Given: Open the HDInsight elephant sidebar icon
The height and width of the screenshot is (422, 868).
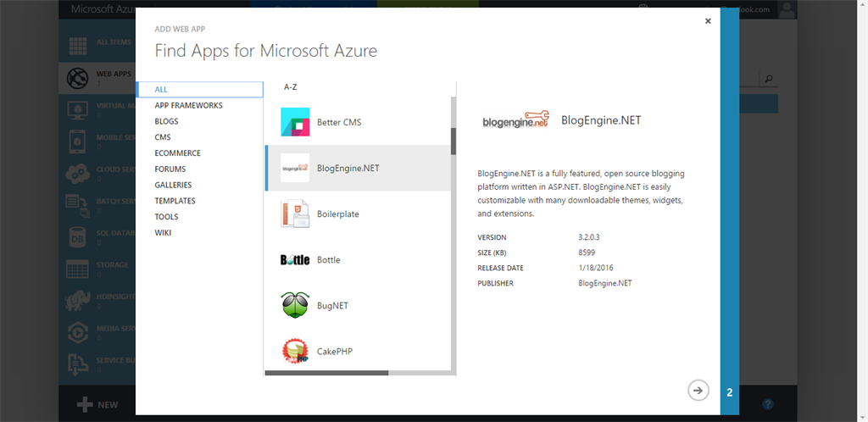Looking at the screenshot, I should tap(77, 301).
